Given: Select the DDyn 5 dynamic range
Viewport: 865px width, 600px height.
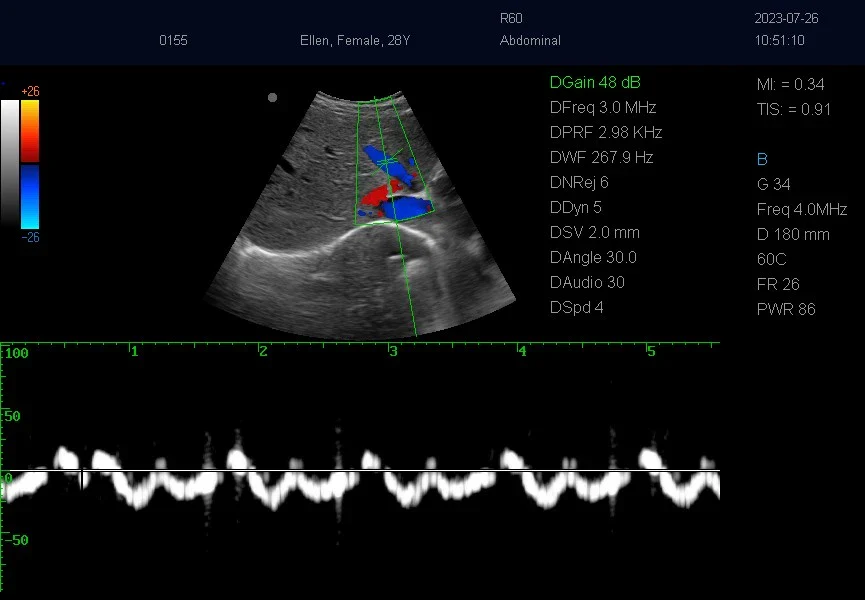Looking at the screenshot, I should [575, 207].
